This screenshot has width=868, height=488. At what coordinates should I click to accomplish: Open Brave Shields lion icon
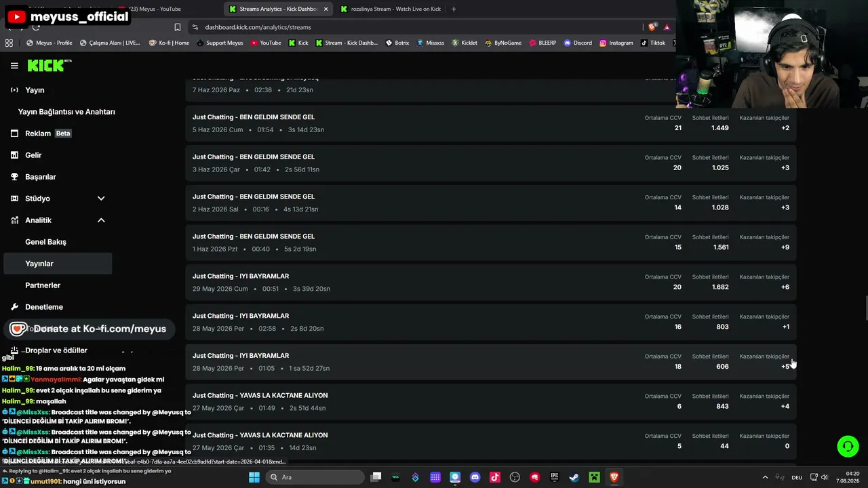point(652,27)
